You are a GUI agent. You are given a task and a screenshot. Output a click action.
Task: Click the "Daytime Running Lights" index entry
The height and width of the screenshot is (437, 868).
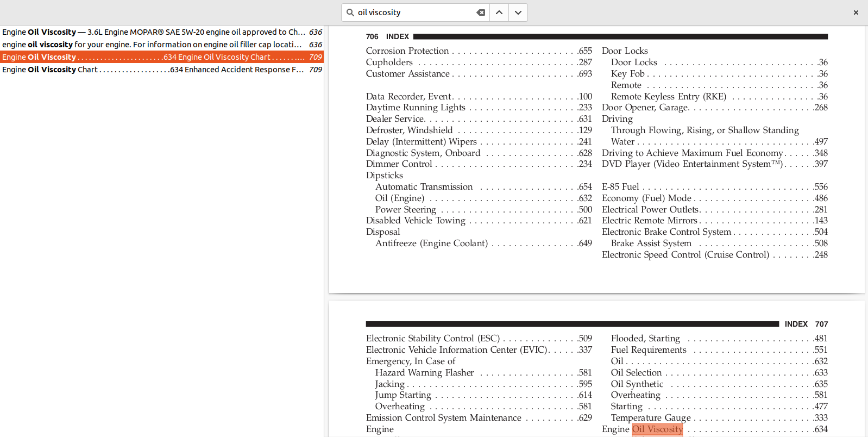click(x=416, y=108)
